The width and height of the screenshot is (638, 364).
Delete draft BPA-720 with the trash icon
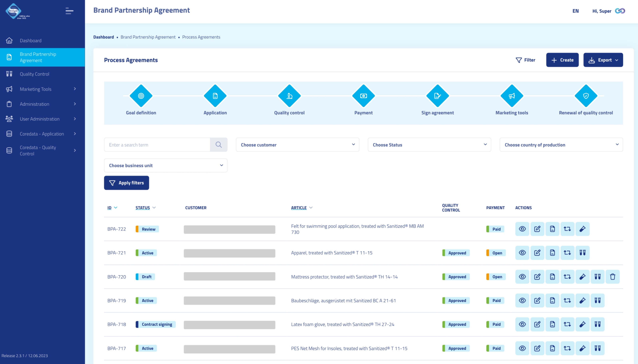[612, 277]
